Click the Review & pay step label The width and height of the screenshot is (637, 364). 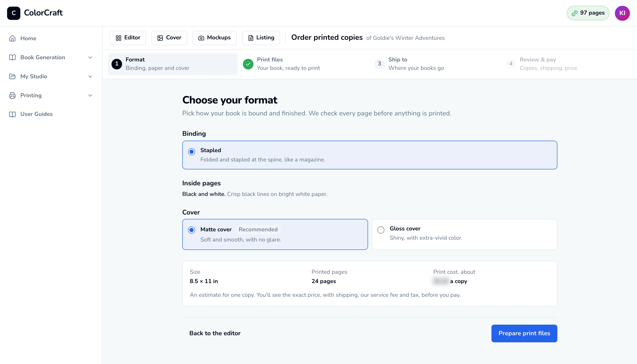click(x=538, y=59)
